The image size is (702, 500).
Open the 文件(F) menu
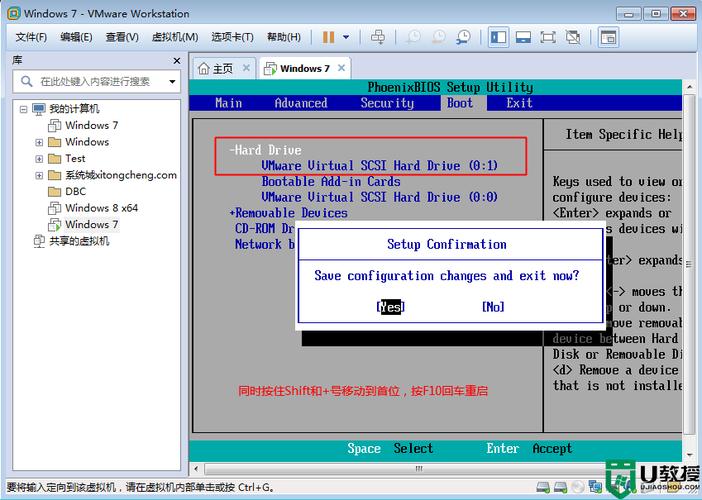[x=31, y=37]
